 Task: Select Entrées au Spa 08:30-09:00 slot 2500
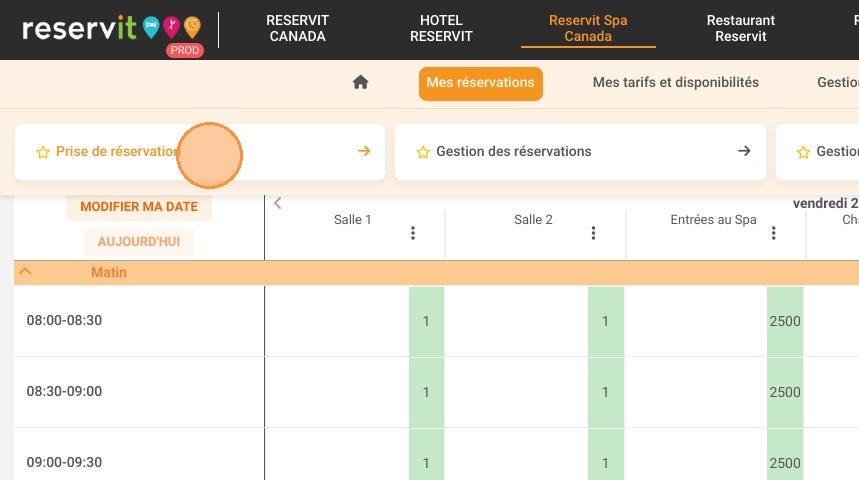point(785,392)
